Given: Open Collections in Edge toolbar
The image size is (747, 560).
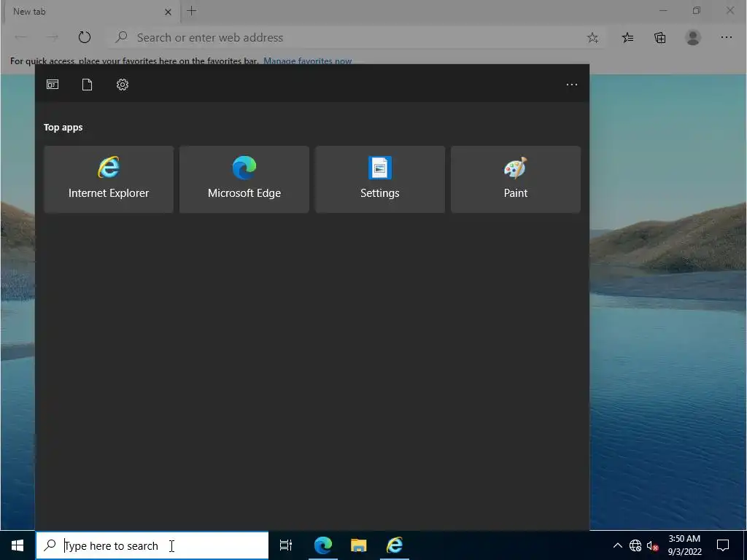Looking at the screenshot, I should pyautogui.click(x=659, y=38).
